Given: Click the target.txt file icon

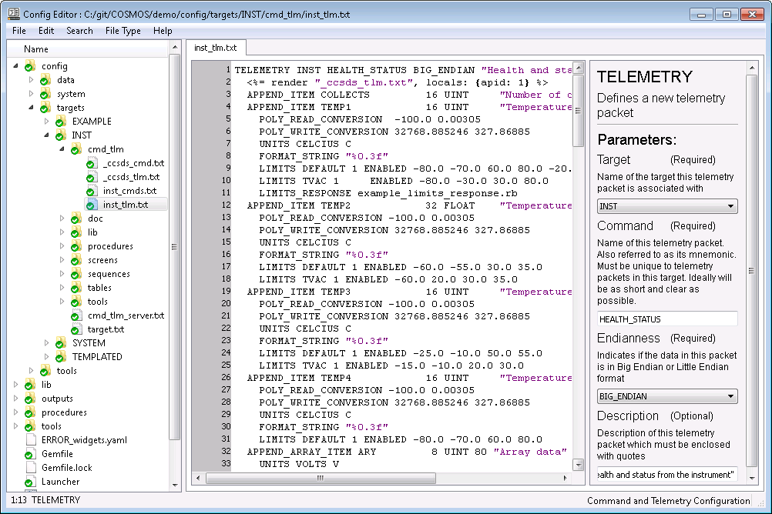Looking at the screenshot, I should click(x=76, y=329).
